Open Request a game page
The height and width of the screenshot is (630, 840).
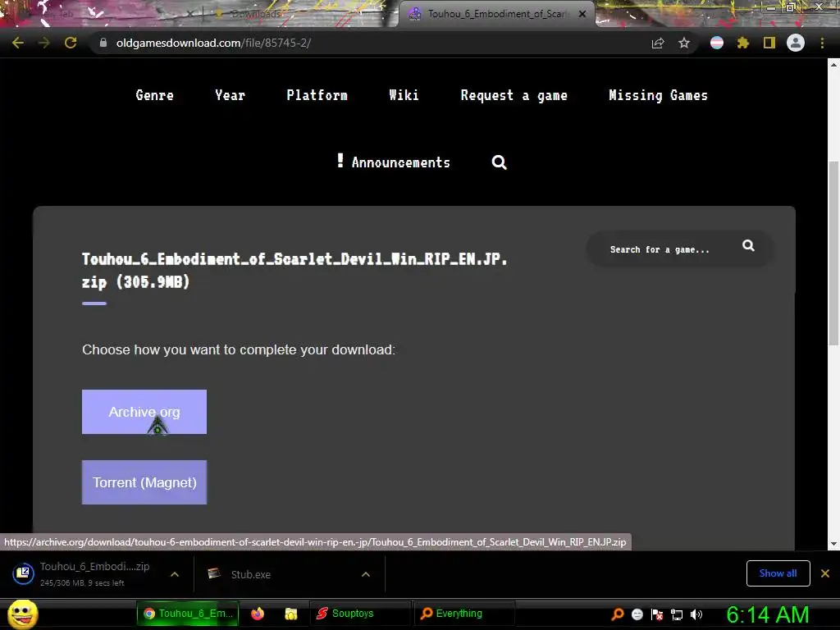[x=514, y=95]
